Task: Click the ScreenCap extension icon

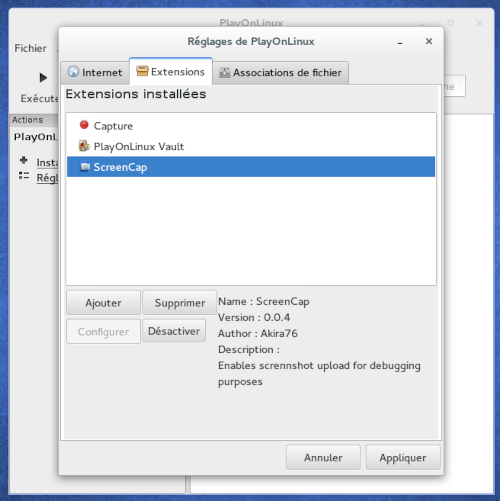Action: (x=85, y=167)
